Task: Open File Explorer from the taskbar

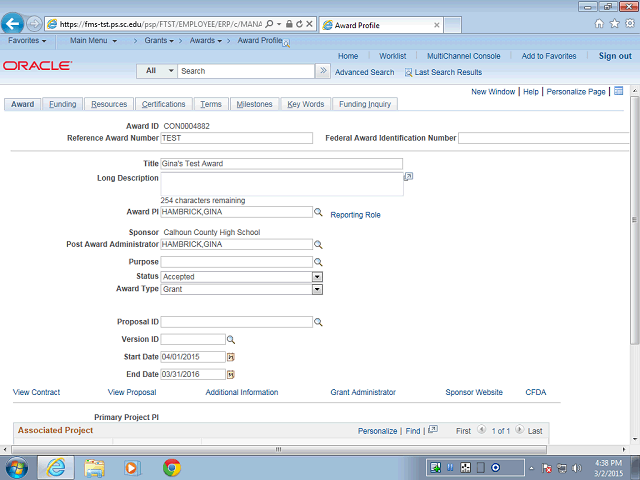Action: coord(94,468)
